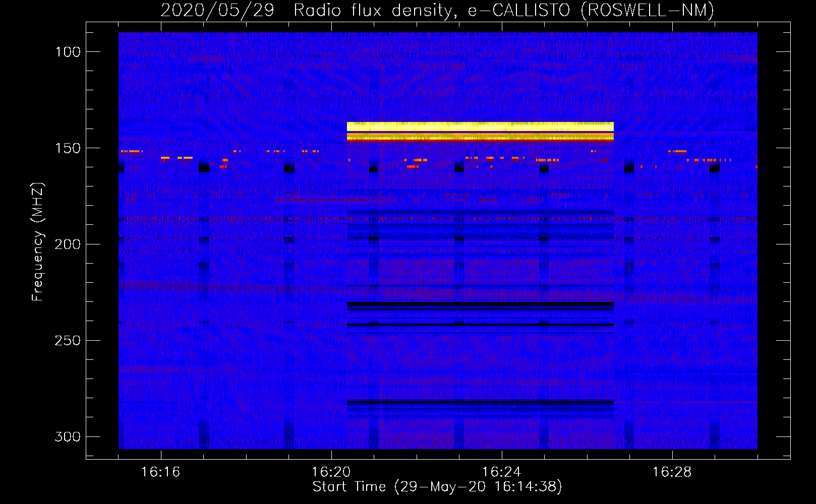
Task: Click the 'Frequency (MHZ)' axis label
Action: coord(38,241)
